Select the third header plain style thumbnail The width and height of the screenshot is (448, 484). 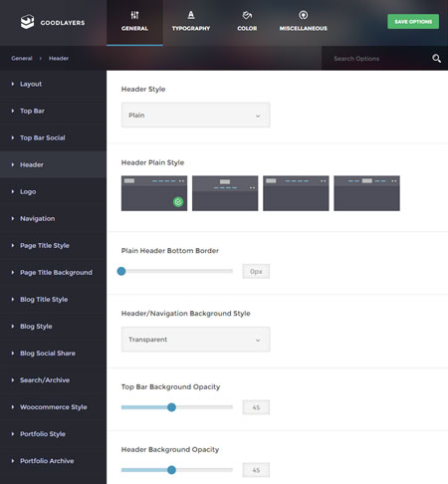tap(296, 193)
